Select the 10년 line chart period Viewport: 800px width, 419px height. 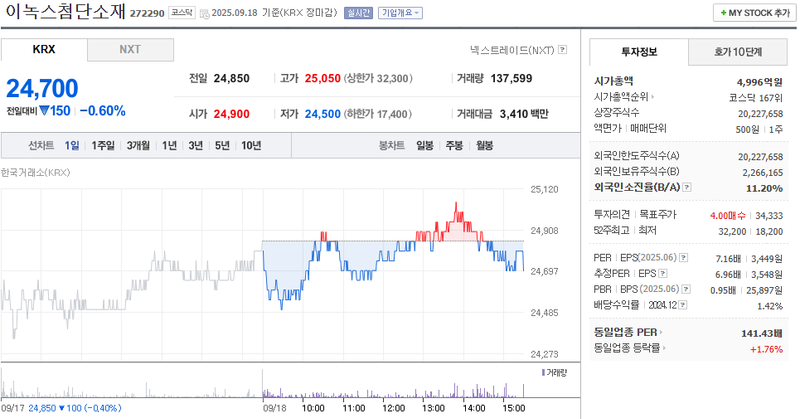[x=252, y=146]
